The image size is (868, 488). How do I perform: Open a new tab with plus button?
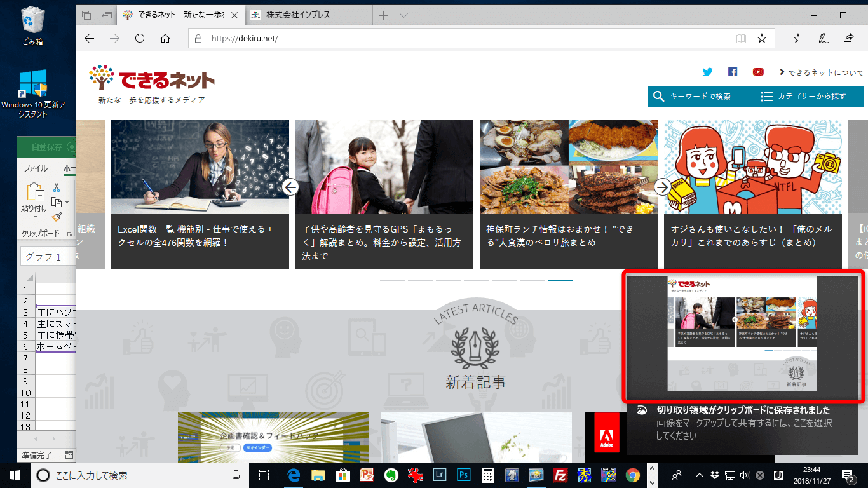383,15
